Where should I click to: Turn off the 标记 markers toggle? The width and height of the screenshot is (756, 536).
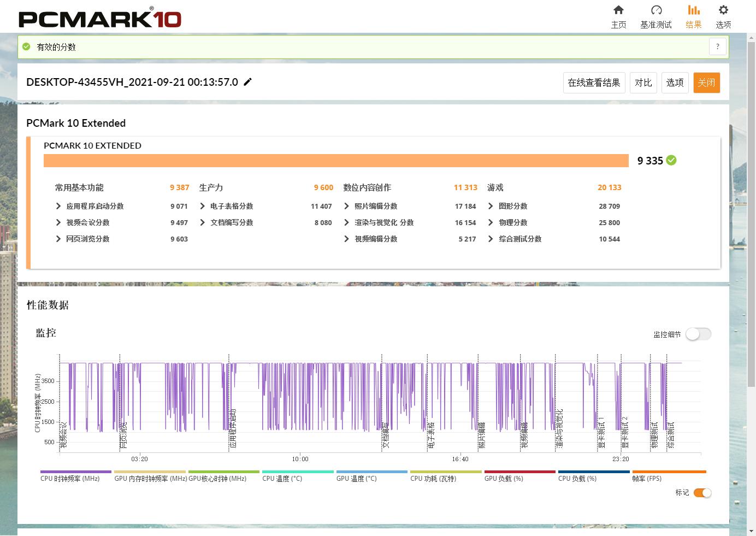pos(702,493)
